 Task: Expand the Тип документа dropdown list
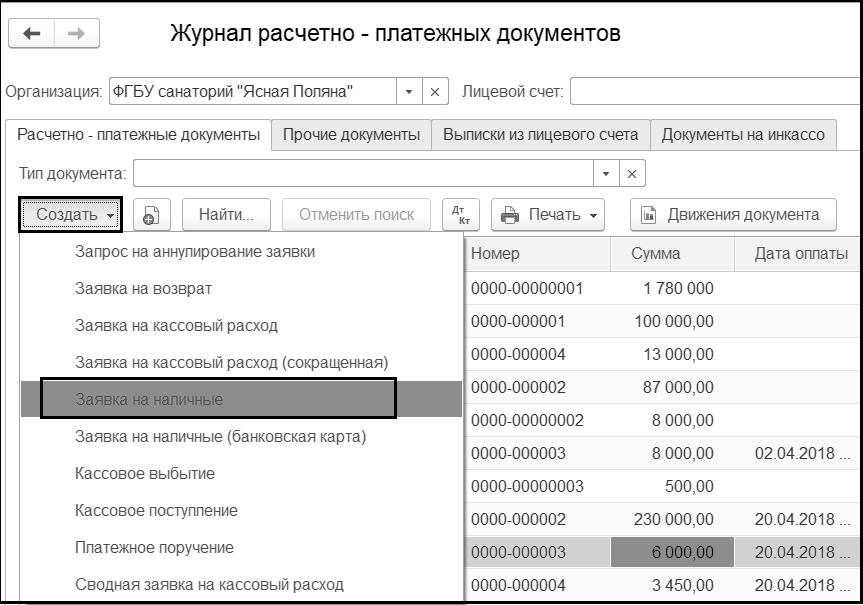click(x=606, y=174)
